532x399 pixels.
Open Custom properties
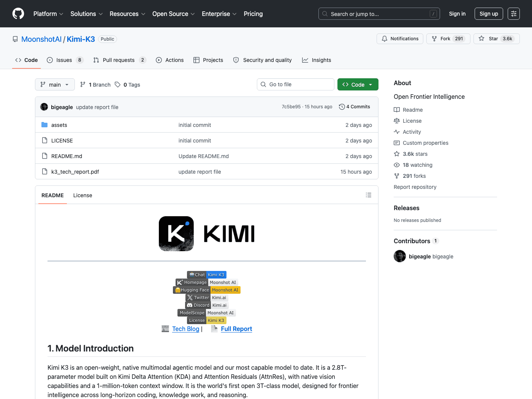[421, 143]
